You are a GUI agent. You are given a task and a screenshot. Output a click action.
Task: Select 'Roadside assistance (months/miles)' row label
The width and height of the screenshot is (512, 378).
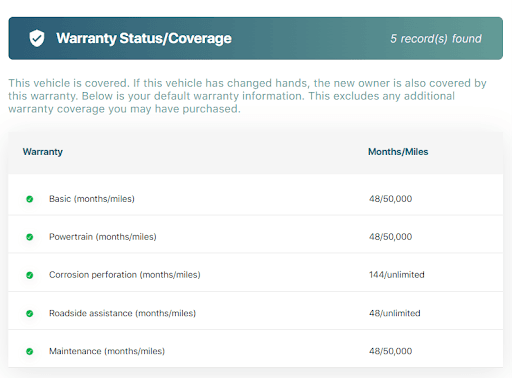[x=122, y=313]
